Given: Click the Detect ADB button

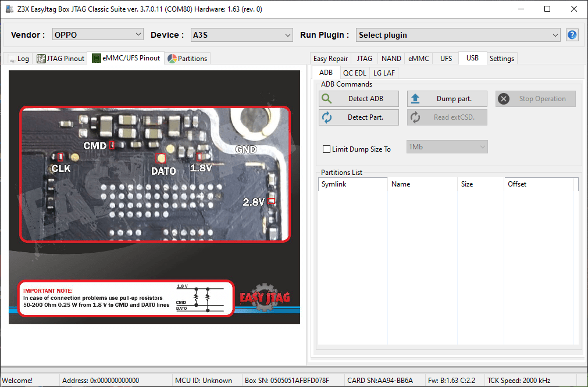Looking at the screenshot, I should point(359,99).
